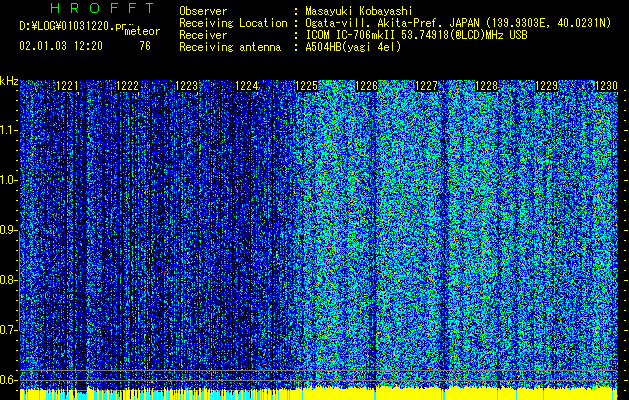Click the 1228 time marker
The width and height of the screenshot is (629, 400).
[487, 86]
